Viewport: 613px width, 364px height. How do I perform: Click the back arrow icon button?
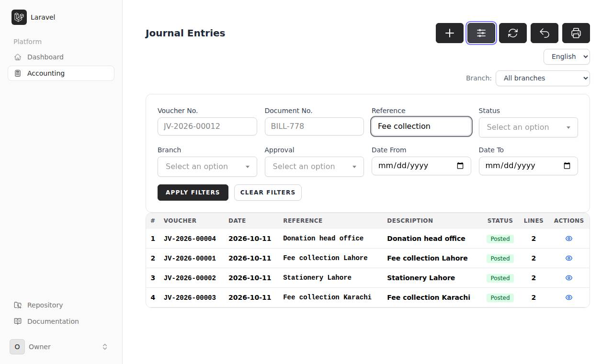[x=545, y=33]
